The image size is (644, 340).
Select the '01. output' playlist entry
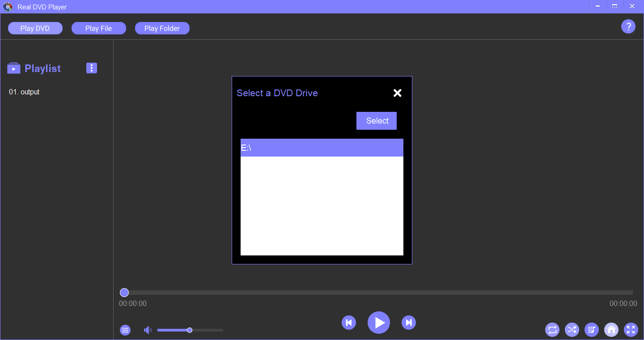(x=24, y=92)
